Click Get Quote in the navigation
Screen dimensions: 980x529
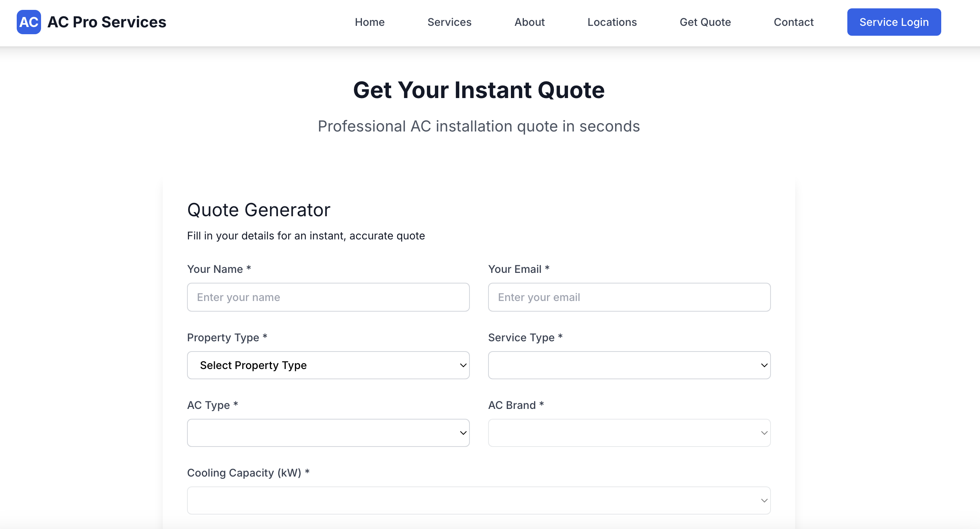click(x=705, y=22)
